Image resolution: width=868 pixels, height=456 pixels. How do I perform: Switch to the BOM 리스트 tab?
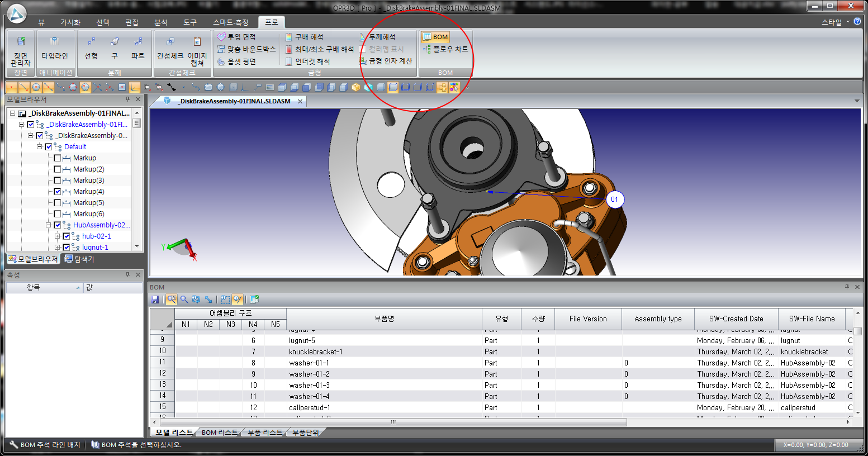click(x=219, y=433)
